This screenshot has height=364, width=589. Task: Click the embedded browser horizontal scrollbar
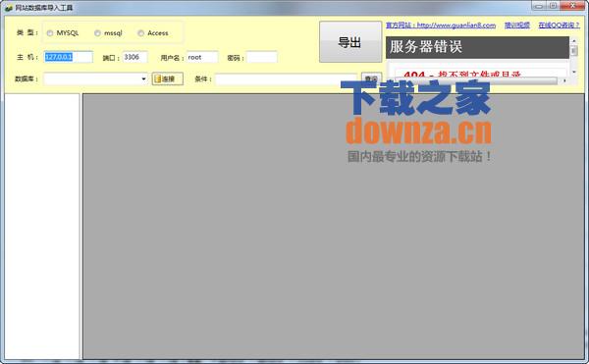(475, 80)
